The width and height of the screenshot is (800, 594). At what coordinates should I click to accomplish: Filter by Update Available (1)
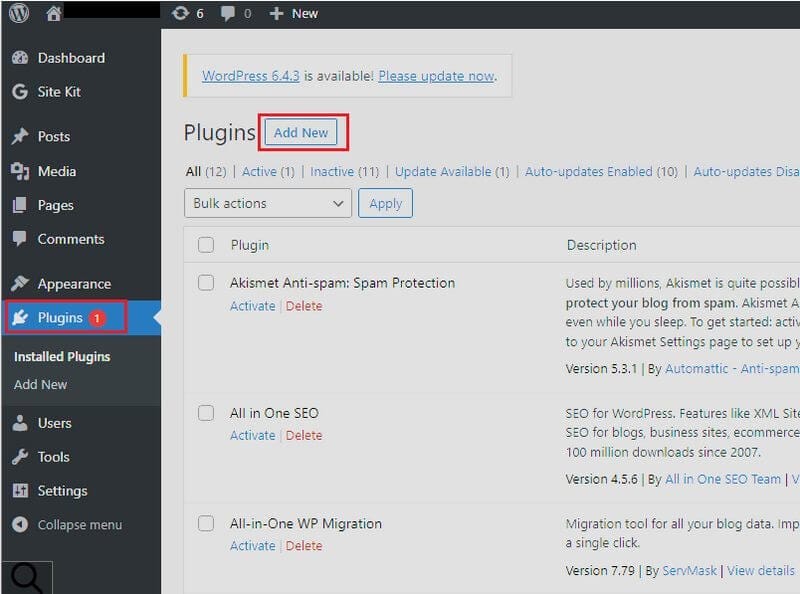click(x=453, y=171)
